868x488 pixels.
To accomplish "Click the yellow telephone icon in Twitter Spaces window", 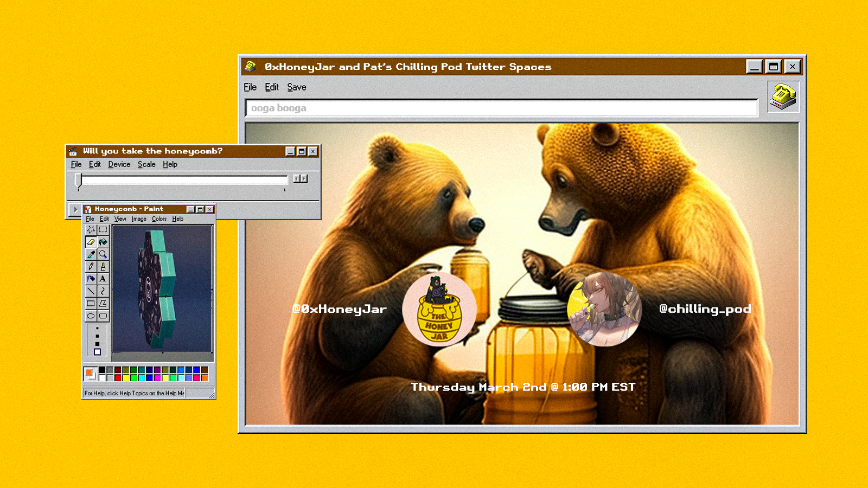I will [783, 97].
